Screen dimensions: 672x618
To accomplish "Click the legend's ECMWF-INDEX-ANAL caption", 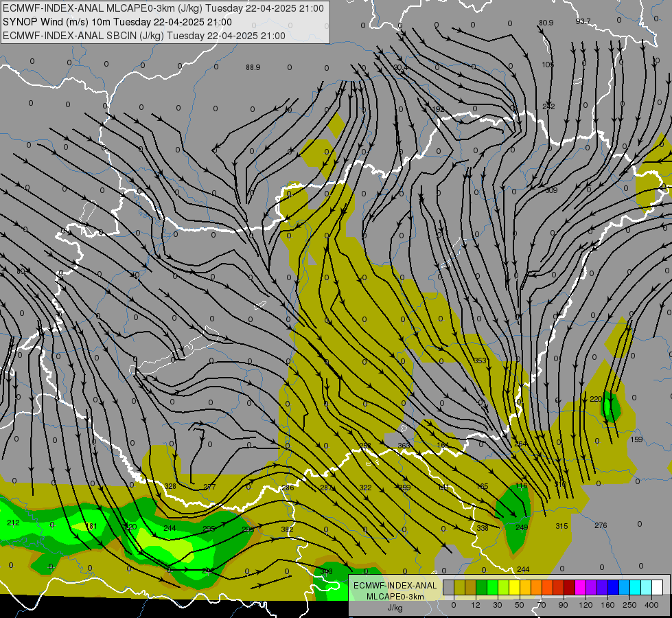I will (x=395, y=586).
